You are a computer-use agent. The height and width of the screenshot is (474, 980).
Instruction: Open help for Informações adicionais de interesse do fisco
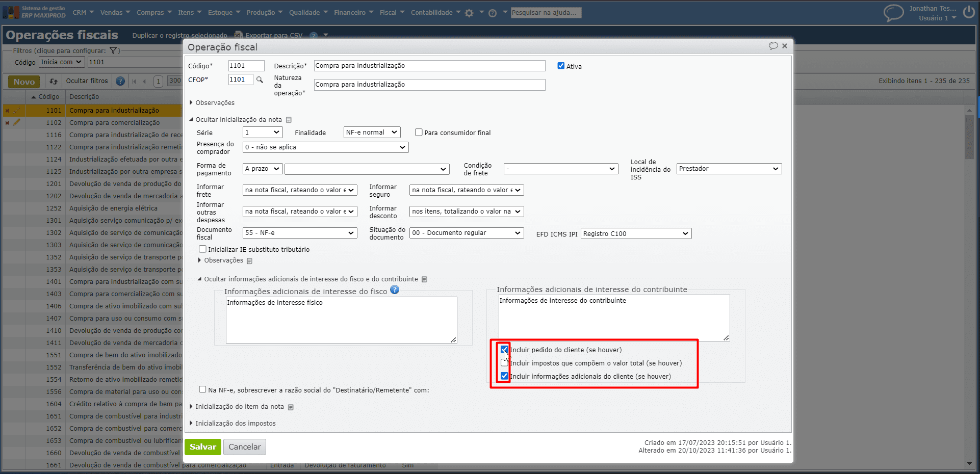pyautogui.click(x=395, y=290)
